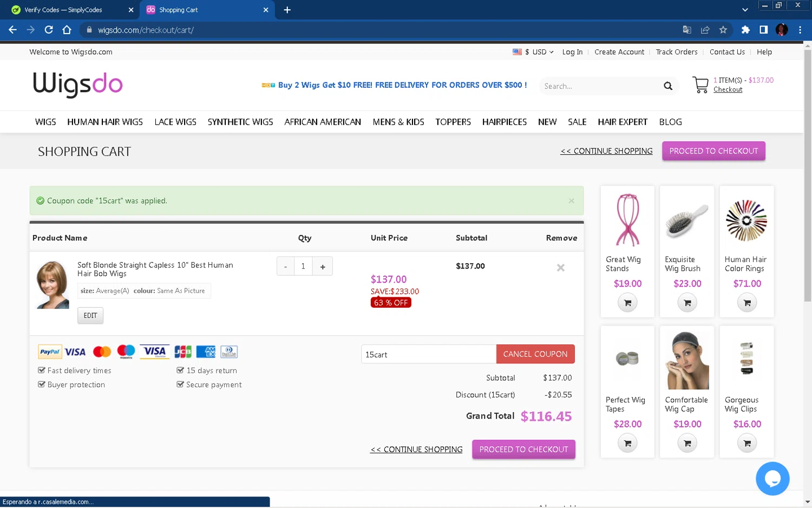Screen dimensions: 812x508
Task: Click Checkout link under cart total
Action: (x=728, y=90)
